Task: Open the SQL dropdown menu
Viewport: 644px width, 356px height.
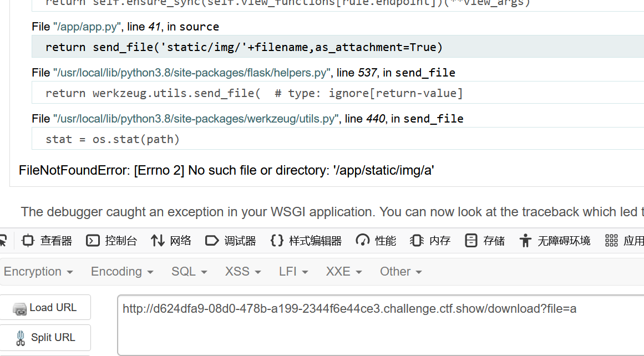Action: (x=189, y=271)
